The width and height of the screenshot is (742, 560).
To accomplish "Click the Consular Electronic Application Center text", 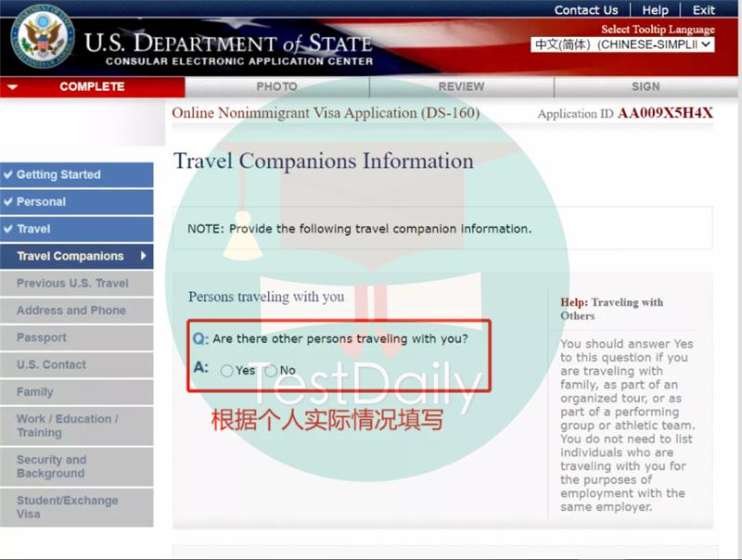I will (239, 61).
